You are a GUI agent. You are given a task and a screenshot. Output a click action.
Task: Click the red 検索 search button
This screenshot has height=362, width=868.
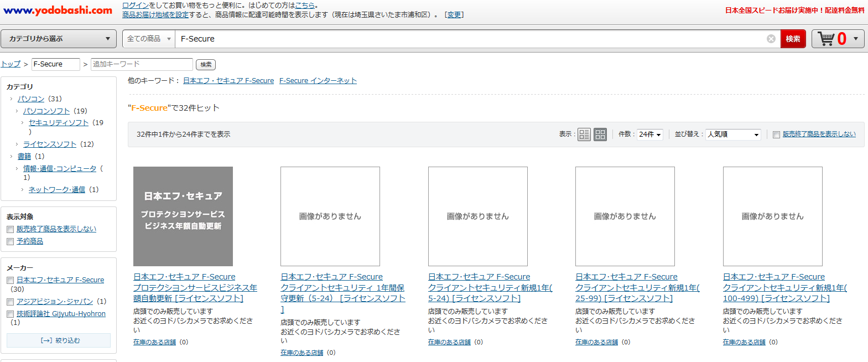[x=793, y=39]
